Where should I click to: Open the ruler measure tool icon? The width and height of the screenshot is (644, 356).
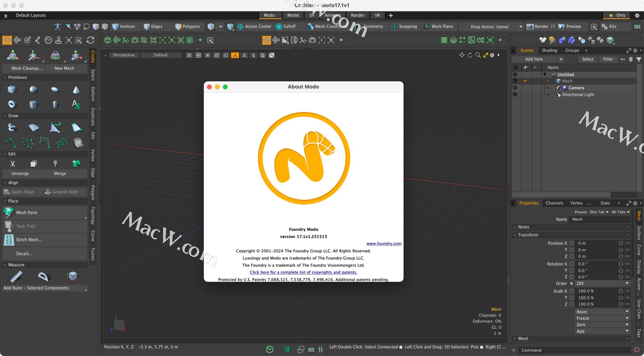pos(16,276)
